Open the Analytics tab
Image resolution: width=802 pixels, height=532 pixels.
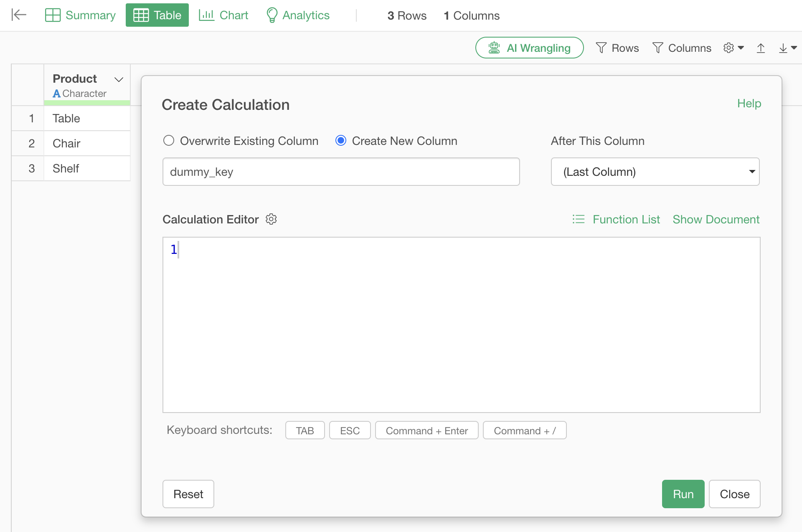(297, 15)
